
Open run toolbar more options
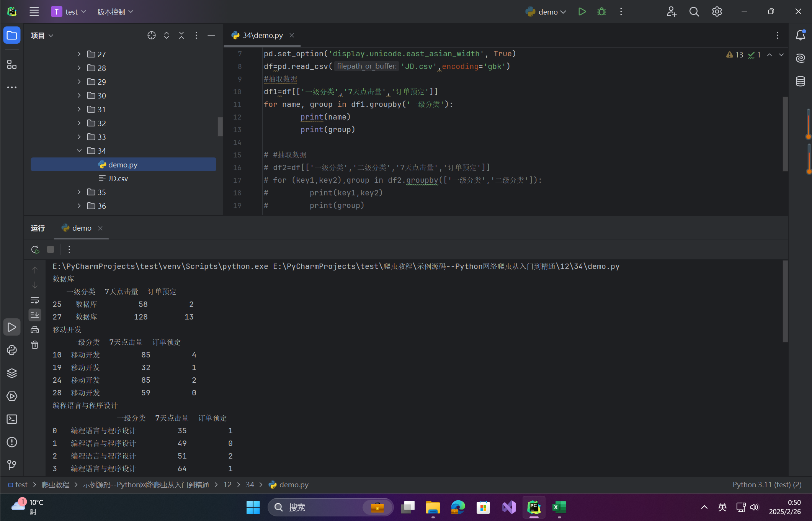click(x=69, y=249)
